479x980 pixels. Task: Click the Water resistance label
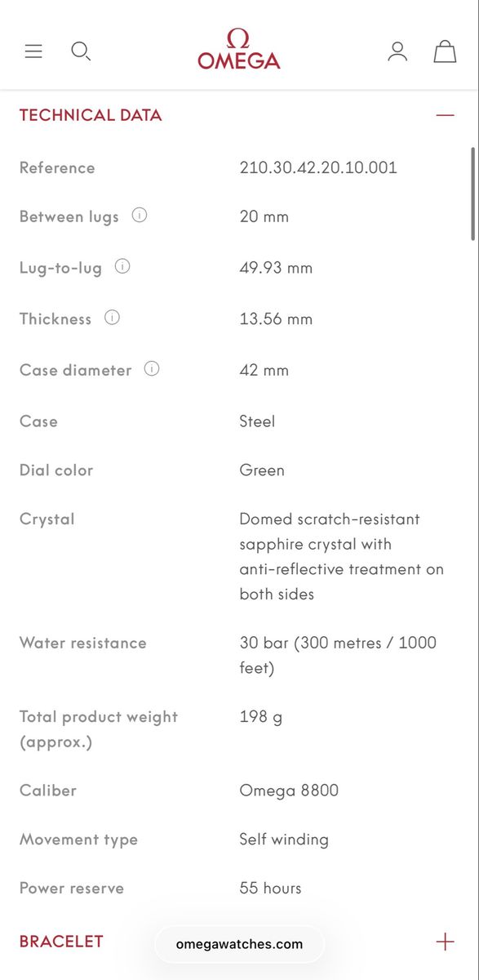[83, 643]
